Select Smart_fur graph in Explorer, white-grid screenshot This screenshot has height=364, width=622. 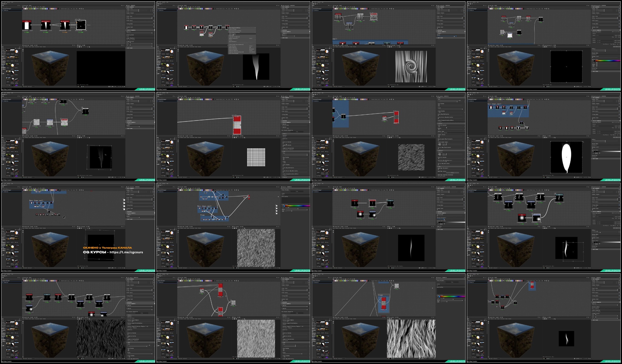(167, 101)
